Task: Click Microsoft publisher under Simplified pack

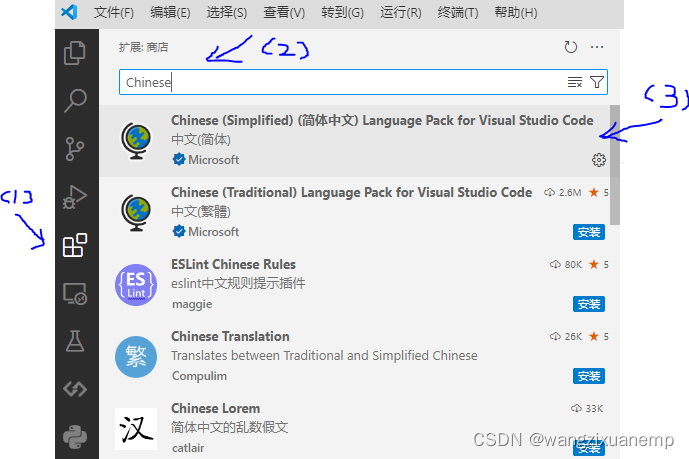Action: (x=214, y=160)
